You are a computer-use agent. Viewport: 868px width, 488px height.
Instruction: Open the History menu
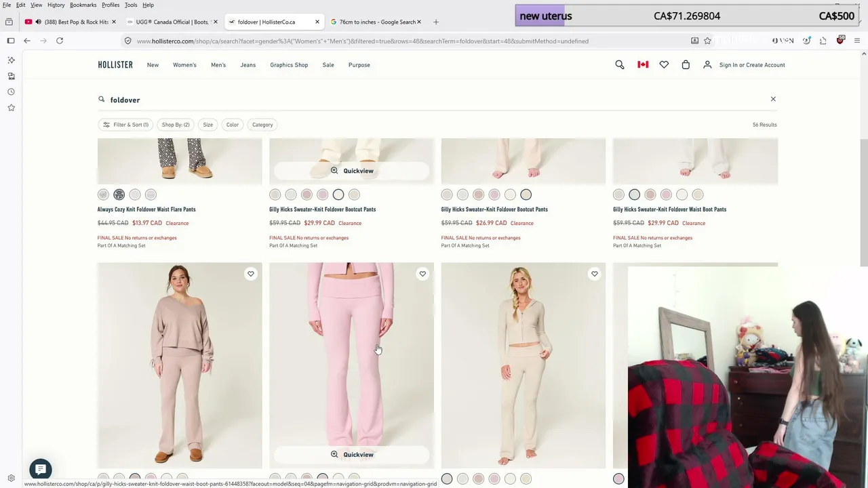point(56,5)
